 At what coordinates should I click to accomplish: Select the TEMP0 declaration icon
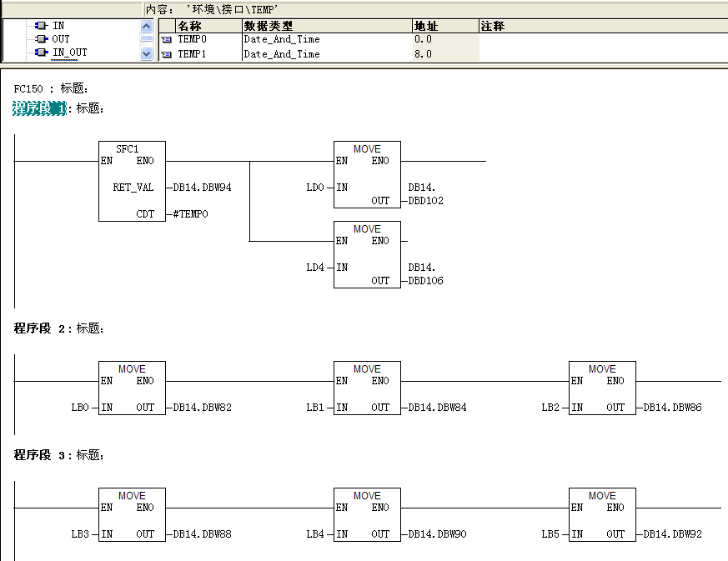[167, 38]
